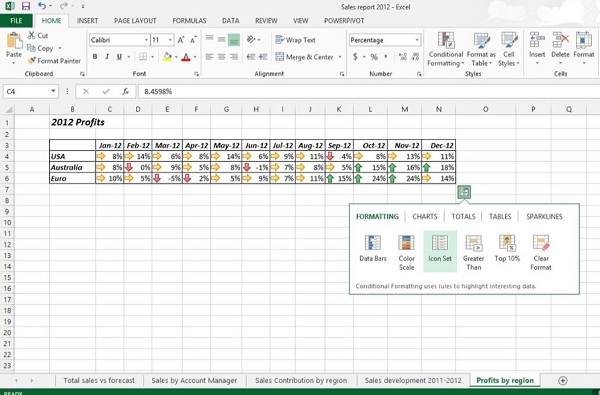Apply the yellow Fill Color
Image resolution: width=600 pixels, height=395 pixels.
(x=167, y=57)
